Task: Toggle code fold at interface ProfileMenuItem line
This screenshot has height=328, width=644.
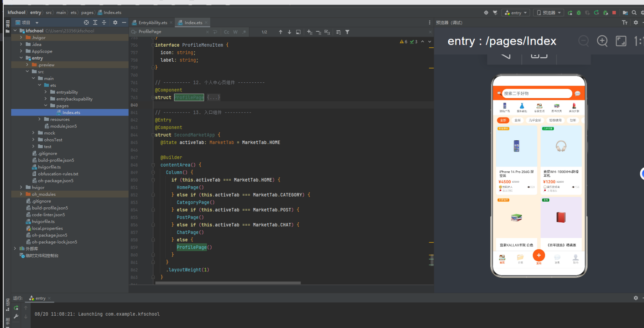Action: [153, 45]
